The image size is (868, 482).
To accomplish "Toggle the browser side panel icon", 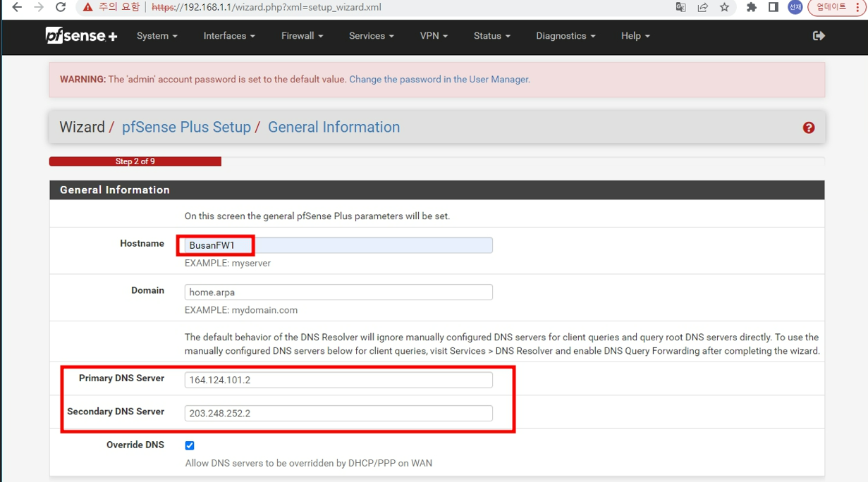I will 774,7.
